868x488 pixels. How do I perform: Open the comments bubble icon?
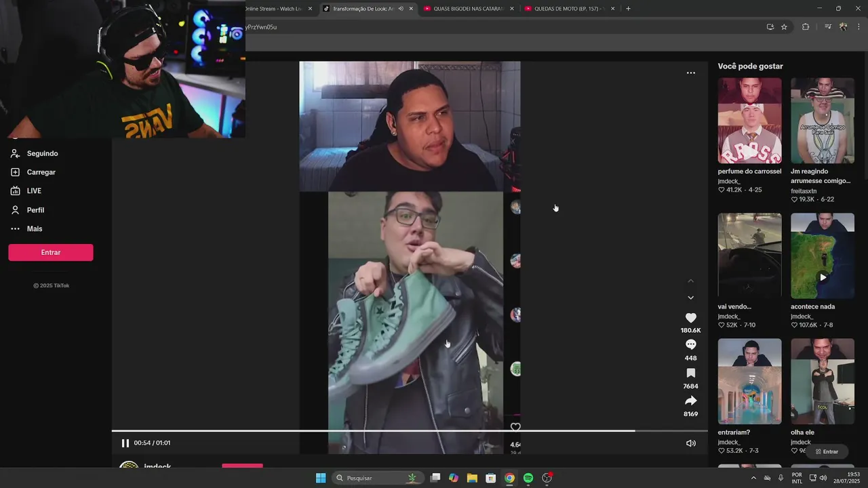(x=690, y=345)
